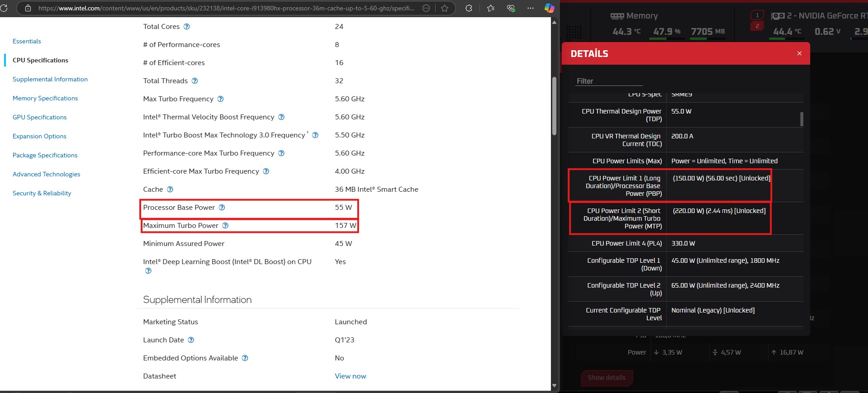Show help tooltip for Processor Base Power
The image size is (868, 393).
tap(222, 208)
